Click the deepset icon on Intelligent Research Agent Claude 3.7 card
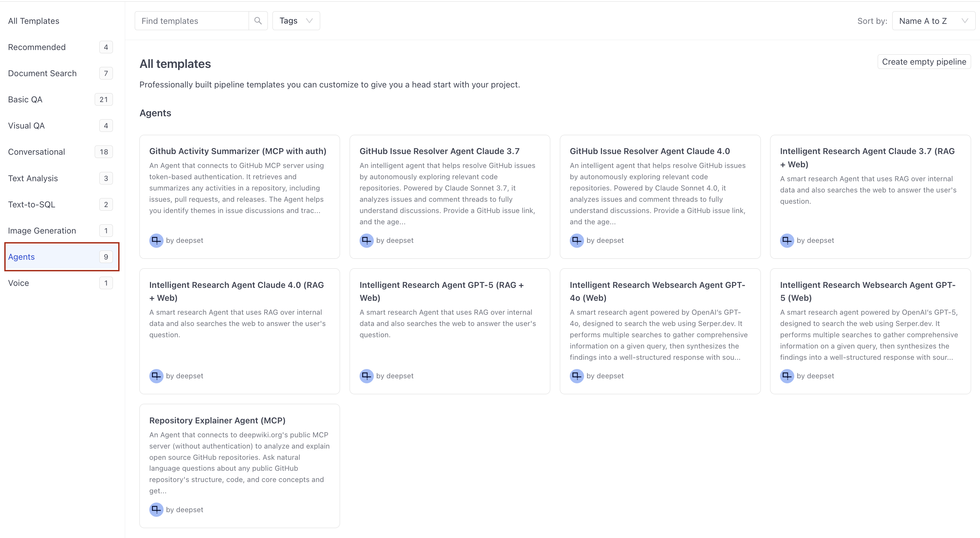Viewport: 980px width, 538px height. [788, 240]
